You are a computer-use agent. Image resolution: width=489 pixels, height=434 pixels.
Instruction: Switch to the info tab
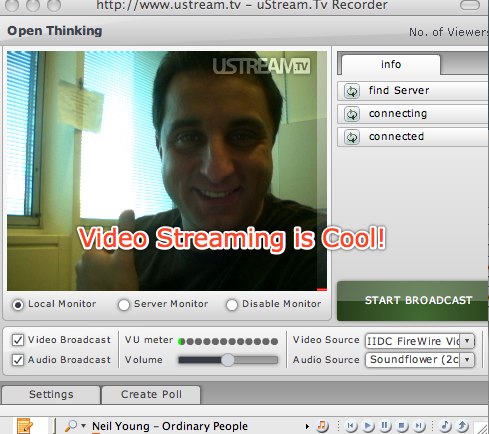(391, 64)
